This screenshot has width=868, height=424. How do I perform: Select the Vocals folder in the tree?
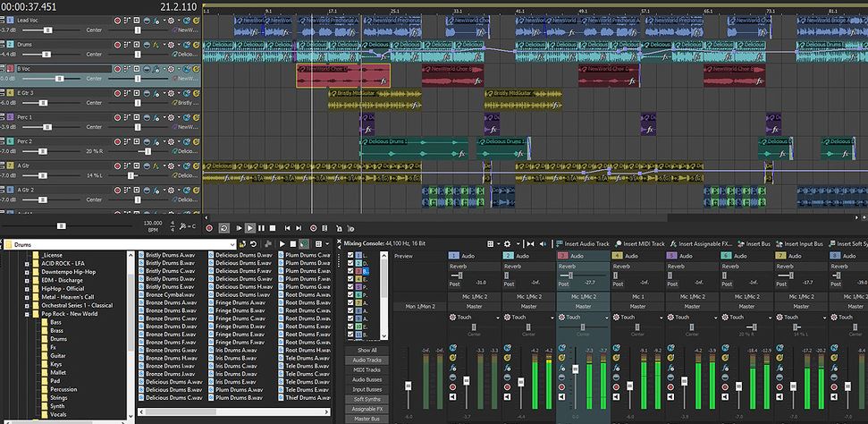tap(57, 414)
